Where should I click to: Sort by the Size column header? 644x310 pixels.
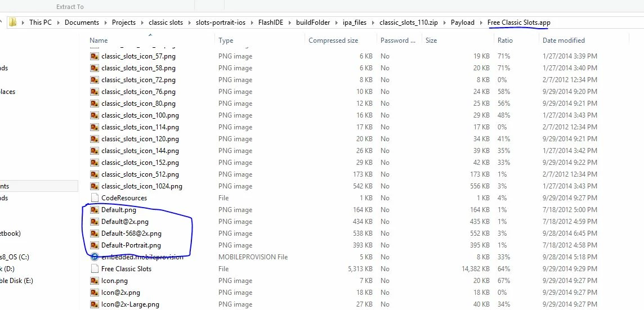pyautogui.click(x=431, y=41)
